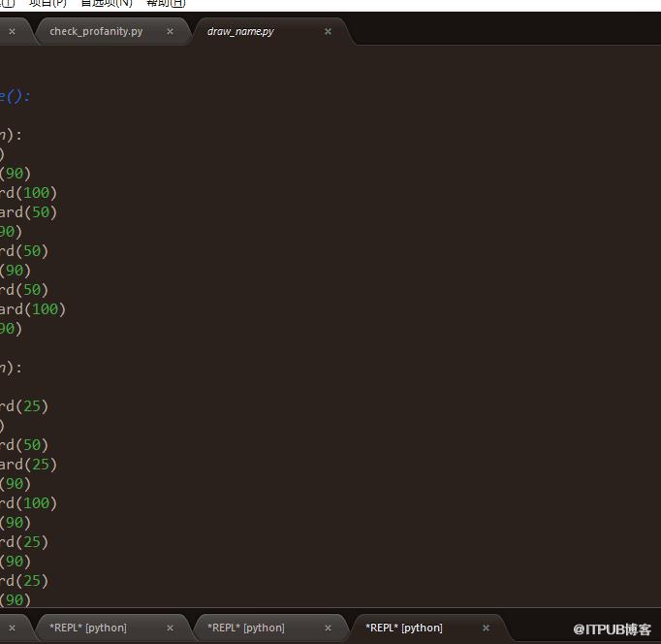Open the 项目(P) project menu
The image size is (661, 644).
coord(47,3)
